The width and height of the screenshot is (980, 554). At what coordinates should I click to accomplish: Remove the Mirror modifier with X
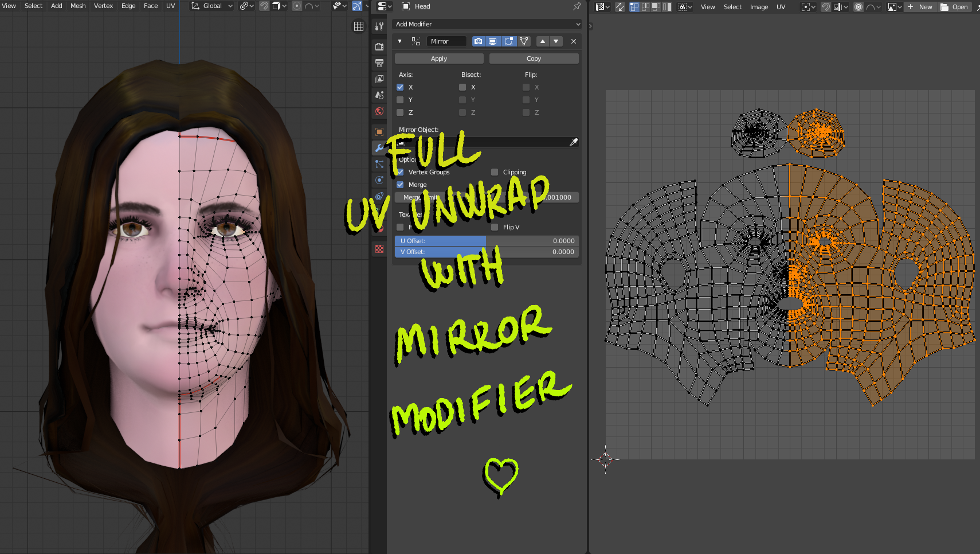coord(574,41)
